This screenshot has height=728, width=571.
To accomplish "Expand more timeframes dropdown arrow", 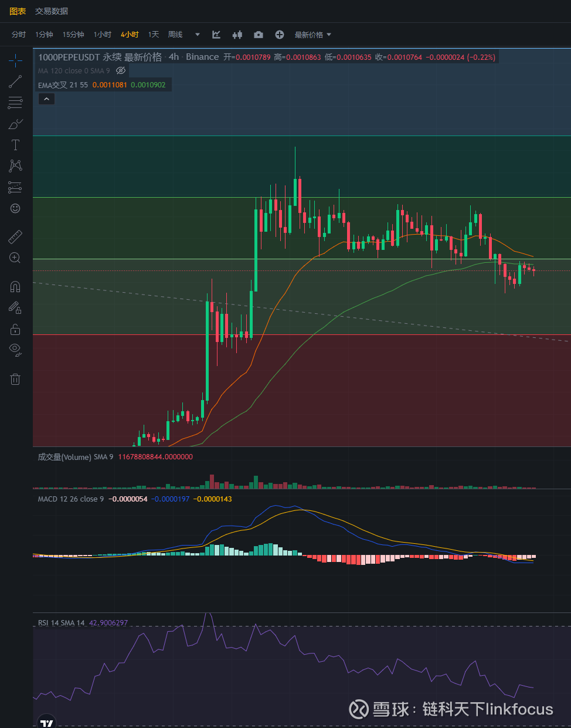I will tap(198, 35).
